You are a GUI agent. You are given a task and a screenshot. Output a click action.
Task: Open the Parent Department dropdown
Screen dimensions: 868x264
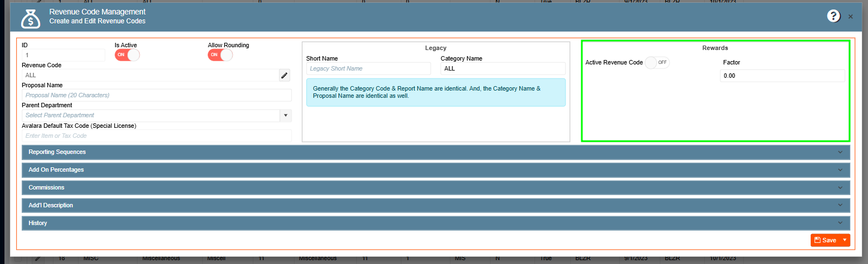pos(286,116)
